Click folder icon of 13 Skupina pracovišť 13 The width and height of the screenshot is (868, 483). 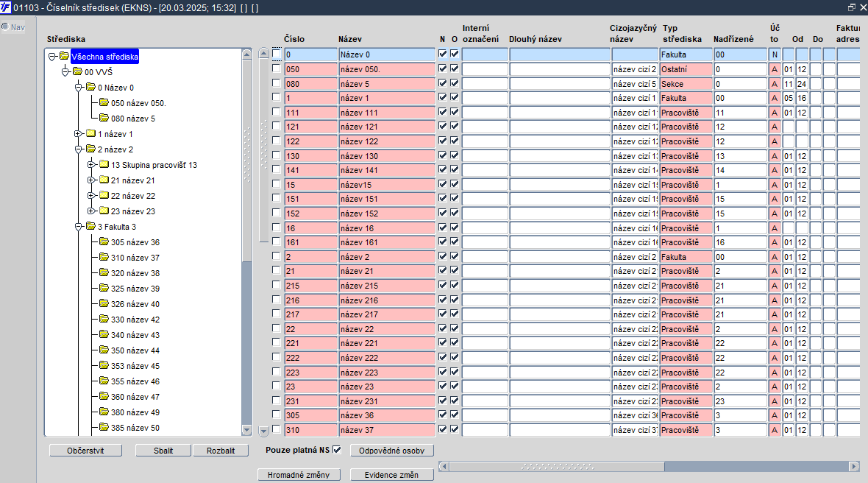104,164
